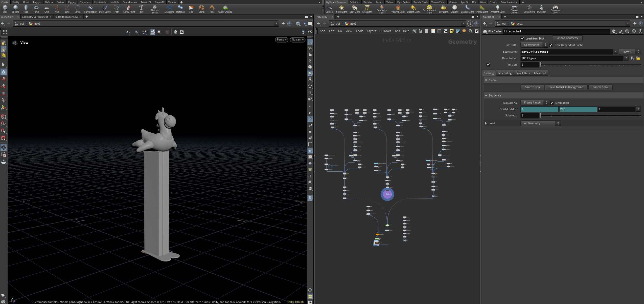Choose the Spray Paint tool
The image size is (644, 304).
[129, 9]
